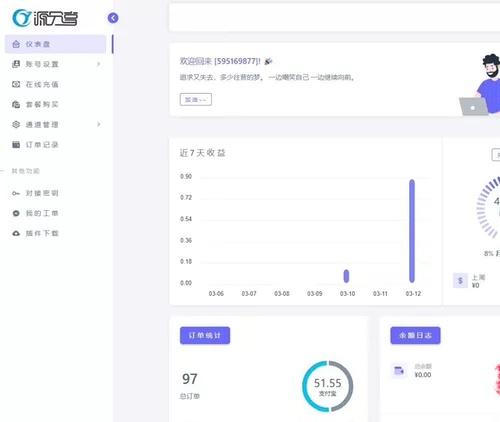
Task: Click the 订单统计 button
Action: (205, 335)
